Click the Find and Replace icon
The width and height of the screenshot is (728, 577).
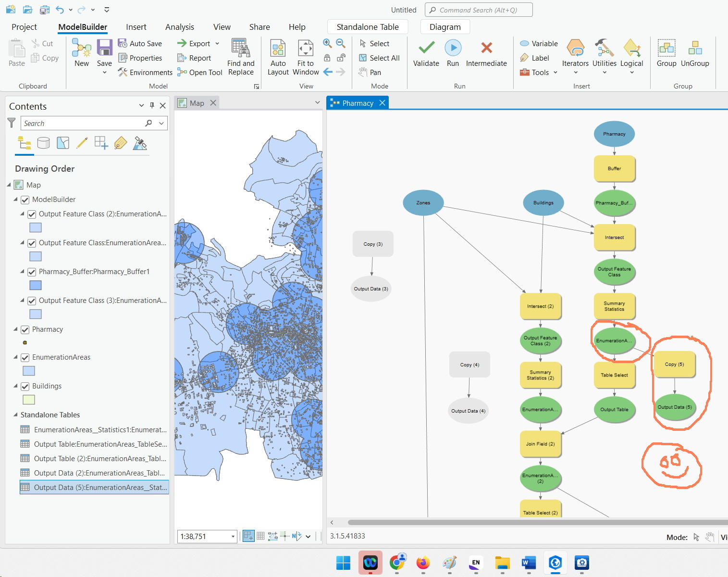241,48
